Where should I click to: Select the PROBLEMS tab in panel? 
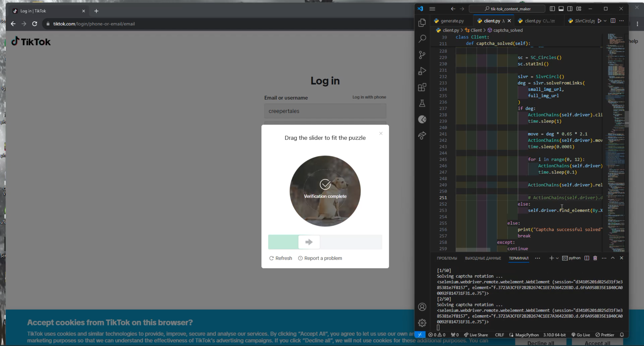[x=446, y=258]
